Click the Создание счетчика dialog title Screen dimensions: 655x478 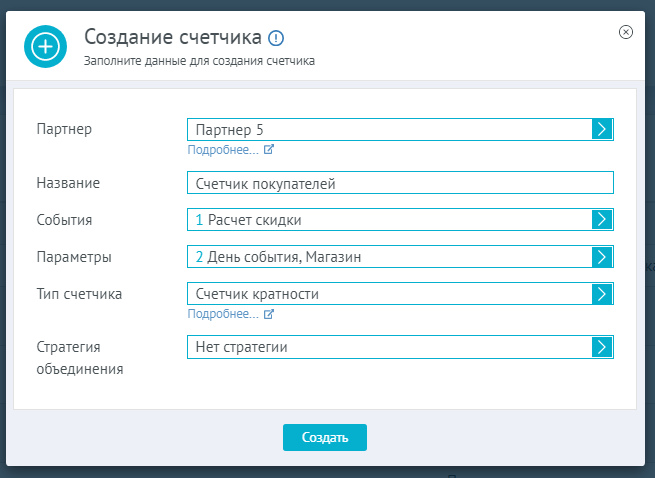point(173,37)
